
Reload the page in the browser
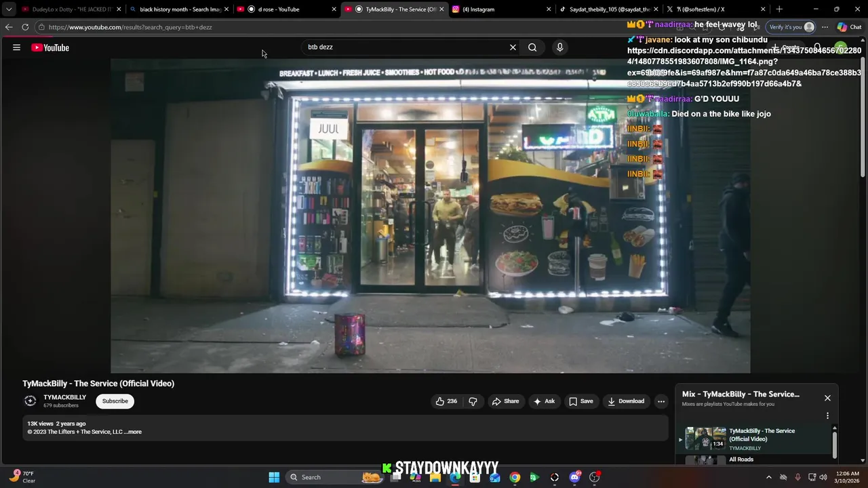(25, 27)
